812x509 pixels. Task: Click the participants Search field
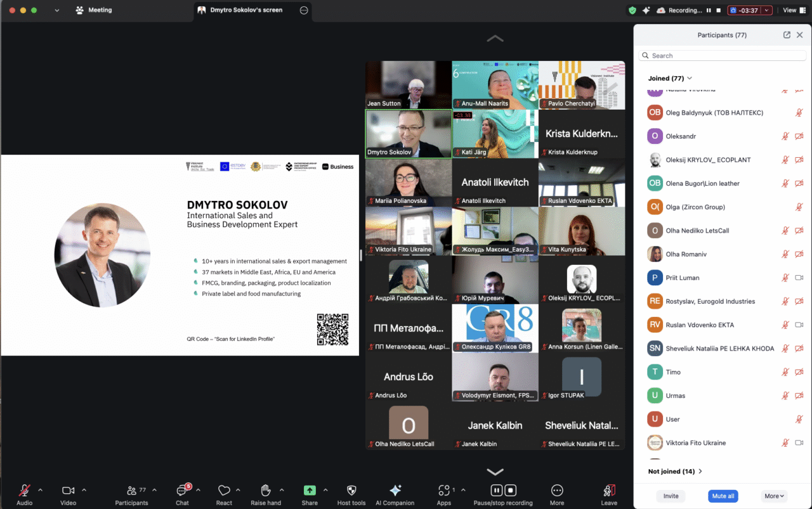(723, 56)
